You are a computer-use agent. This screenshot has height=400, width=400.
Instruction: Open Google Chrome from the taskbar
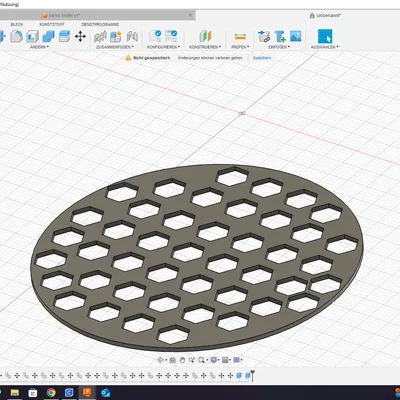click(x=51, y=393)
